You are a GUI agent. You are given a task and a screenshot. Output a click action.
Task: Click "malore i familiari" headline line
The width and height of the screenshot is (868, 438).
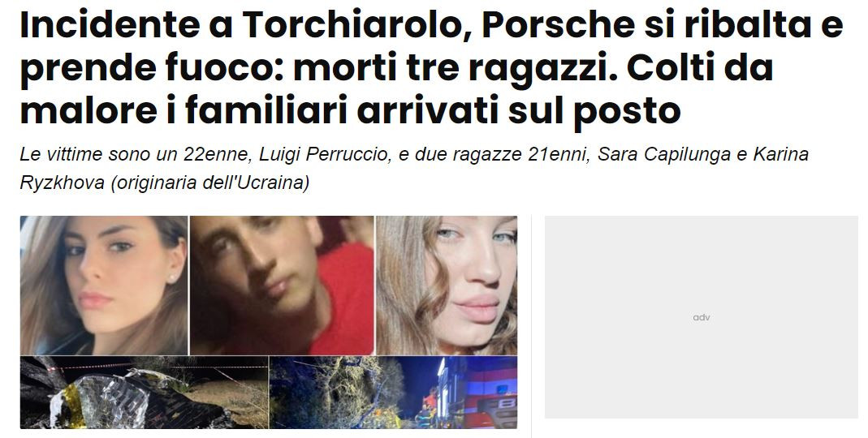[x=184, y=110]
